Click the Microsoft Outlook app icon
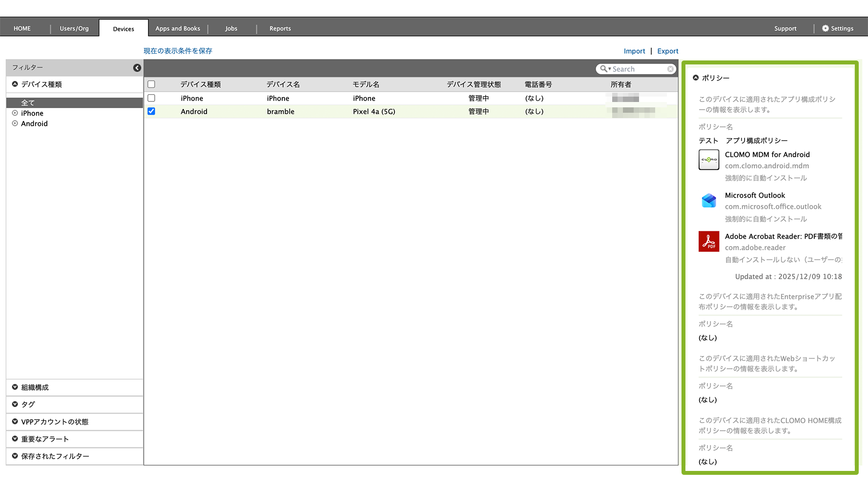 (708, 201)
